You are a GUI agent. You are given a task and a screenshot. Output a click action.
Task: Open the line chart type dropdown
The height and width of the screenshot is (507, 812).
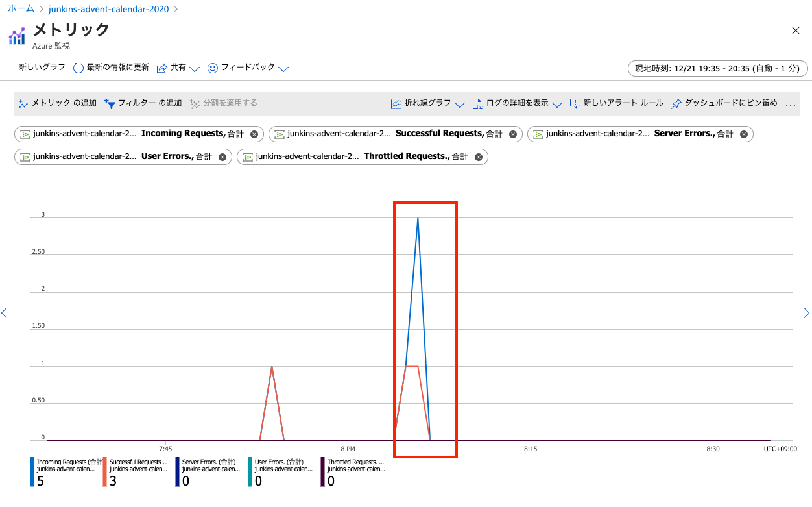(460, 104)
